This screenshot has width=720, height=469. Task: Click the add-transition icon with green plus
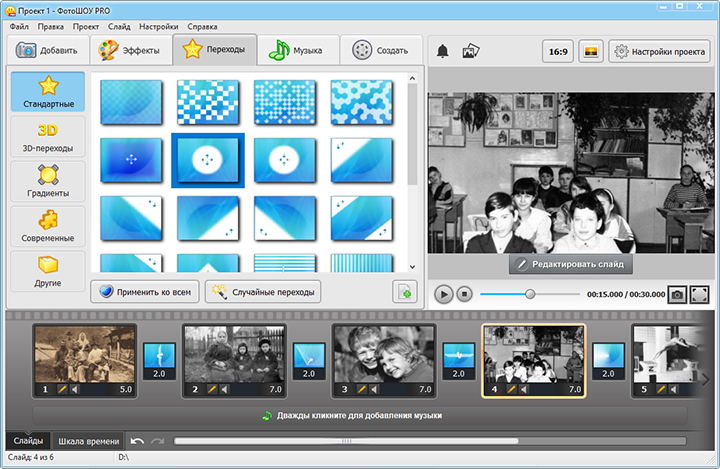coord(404,292)
